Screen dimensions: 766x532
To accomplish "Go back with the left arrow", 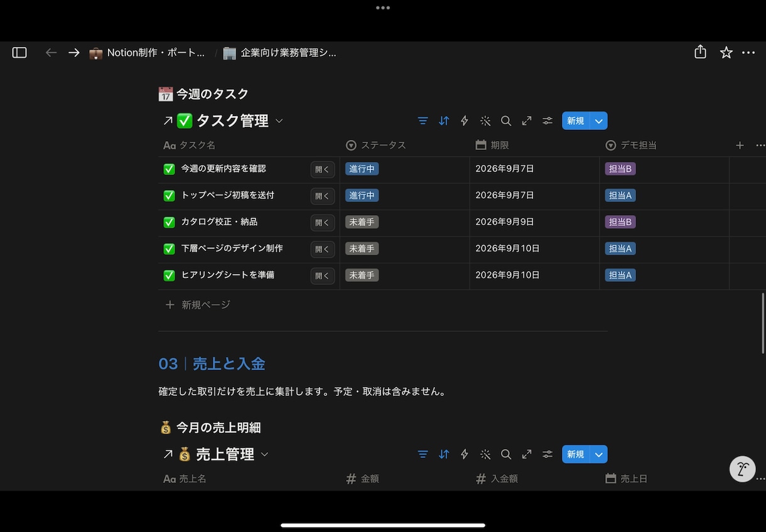I will 51,53.
